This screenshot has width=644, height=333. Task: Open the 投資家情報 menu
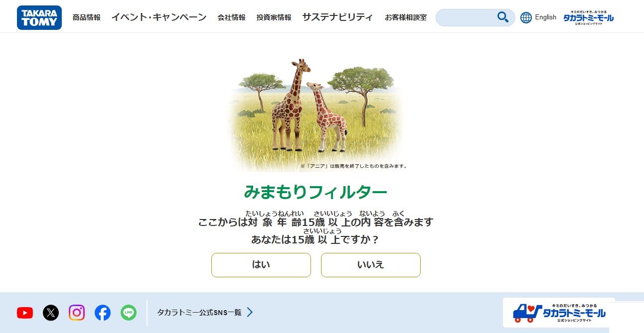[274, 17]
